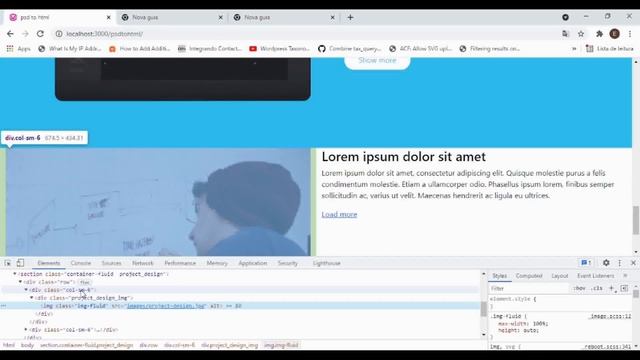
Task: Open the Chrome profile avatar
Action: 615,34
